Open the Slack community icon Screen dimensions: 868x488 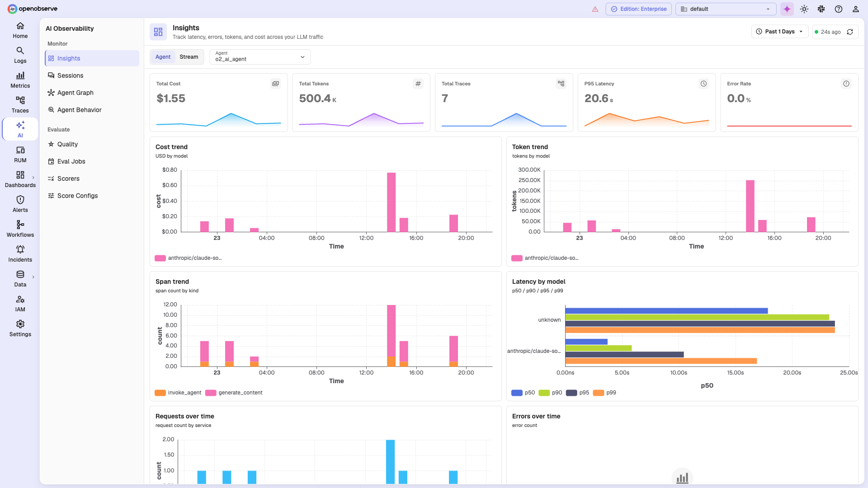point(821,9)
